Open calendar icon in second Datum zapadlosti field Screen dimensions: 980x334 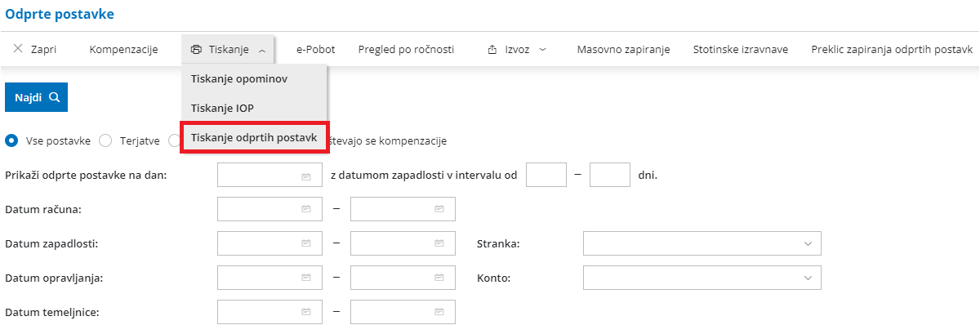tap(439, 243)
